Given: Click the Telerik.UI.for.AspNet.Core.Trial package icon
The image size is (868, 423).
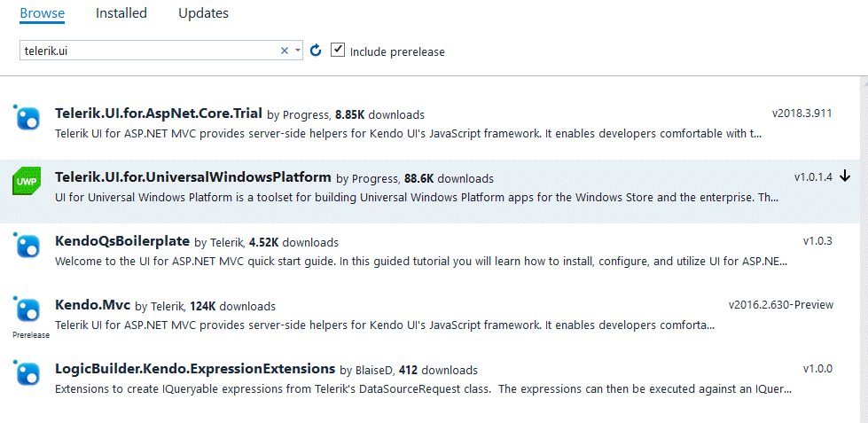Looking at the screenshot, I should click(x=27, y=117).
